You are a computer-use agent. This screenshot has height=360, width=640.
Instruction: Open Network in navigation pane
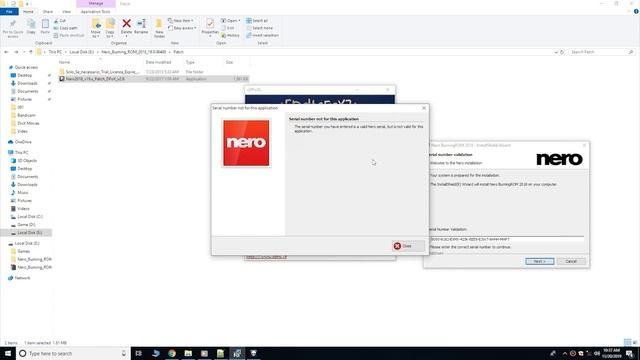pyautogui.click(x=22, y=278)
